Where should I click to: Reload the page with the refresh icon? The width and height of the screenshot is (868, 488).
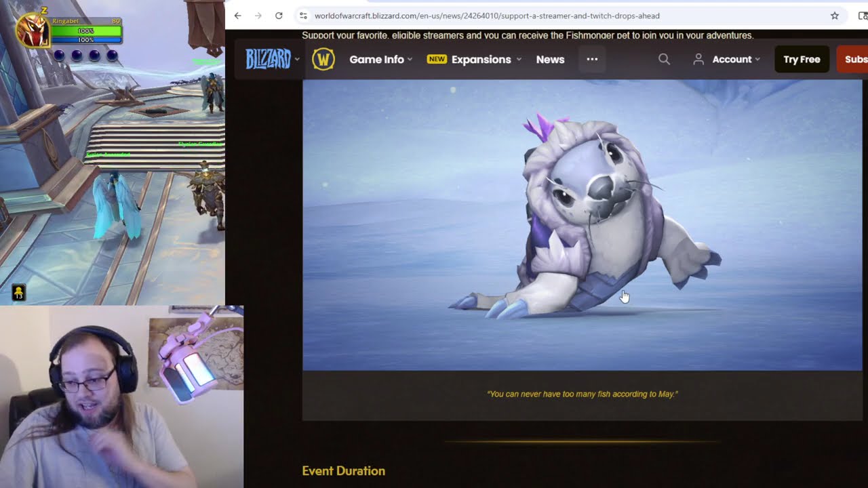pyautogui.click(x=279, y=16)
